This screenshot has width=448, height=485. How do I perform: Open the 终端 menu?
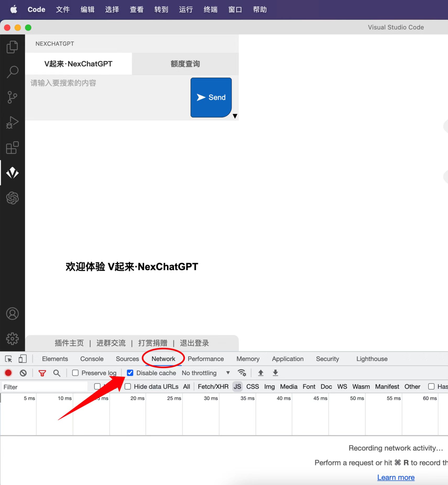click(x=210, y=9)
